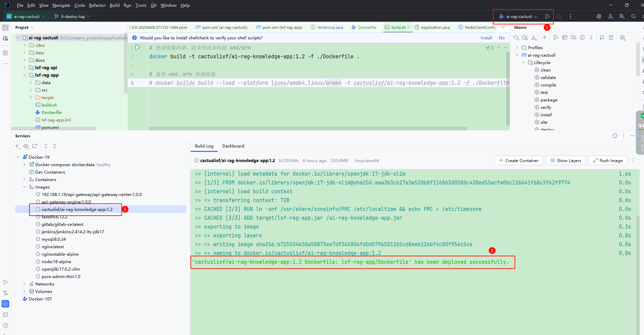Add service with plus icon in Services

(x=17, y=146)
